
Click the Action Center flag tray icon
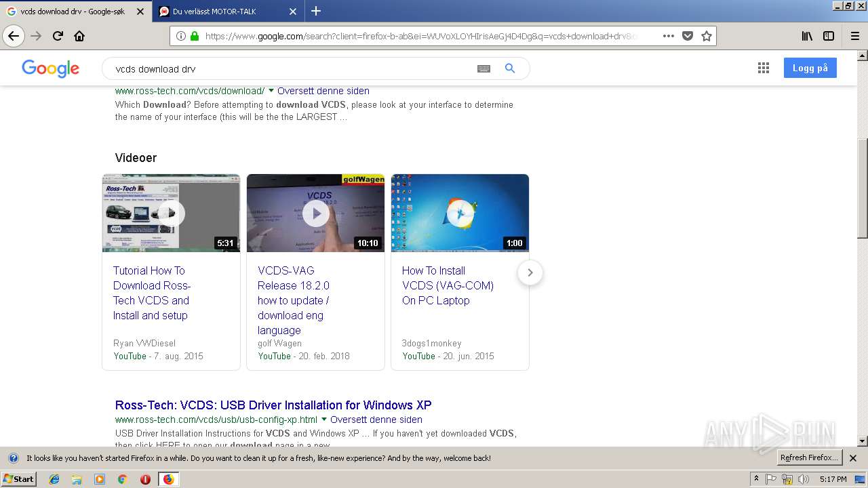(x=771, y=479)
